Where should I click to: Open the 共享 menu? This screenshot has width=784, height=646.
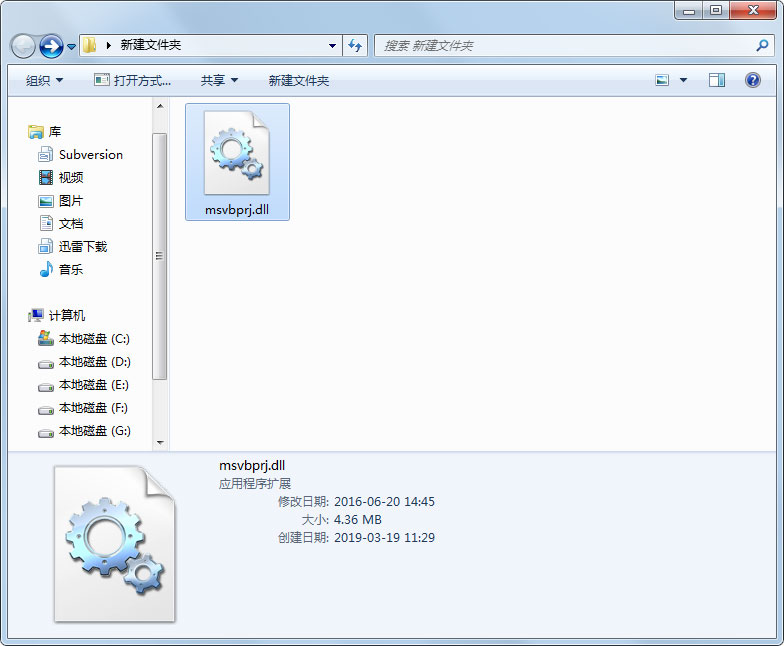(x=219, y=80)
